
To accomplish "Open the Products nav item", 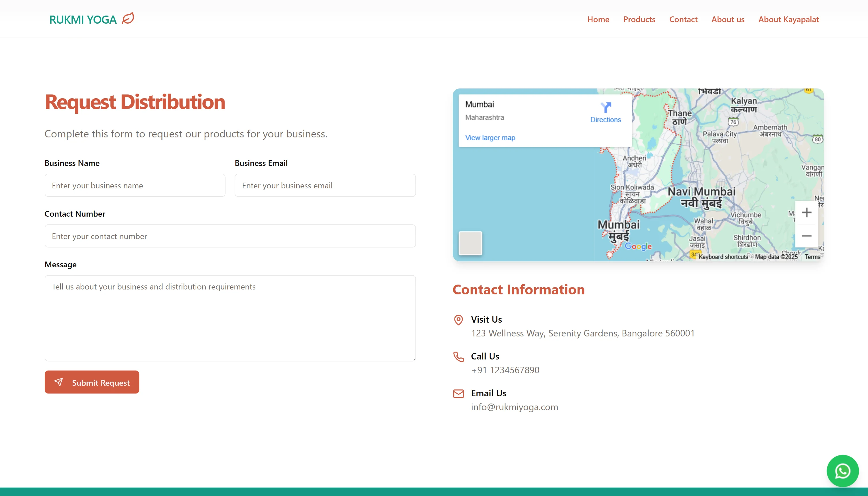I will 639,19.
